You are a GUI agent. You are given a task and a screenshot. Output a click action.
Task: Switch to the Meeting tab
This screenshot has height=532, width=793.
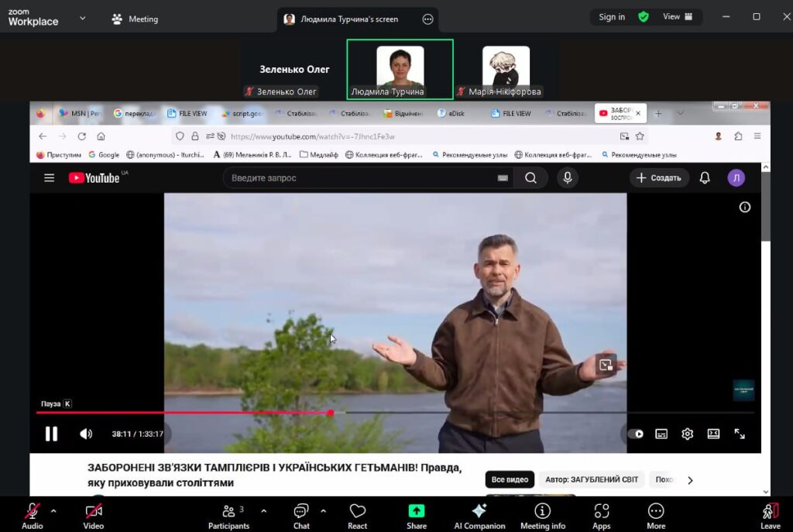pyautogui.click(x=135, y=19)
